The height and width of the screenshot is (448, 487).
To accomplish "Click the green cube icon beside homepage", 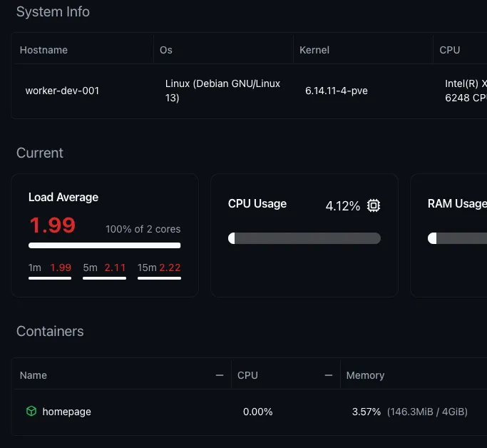I will pyautogui.click(x=31, y=412).
